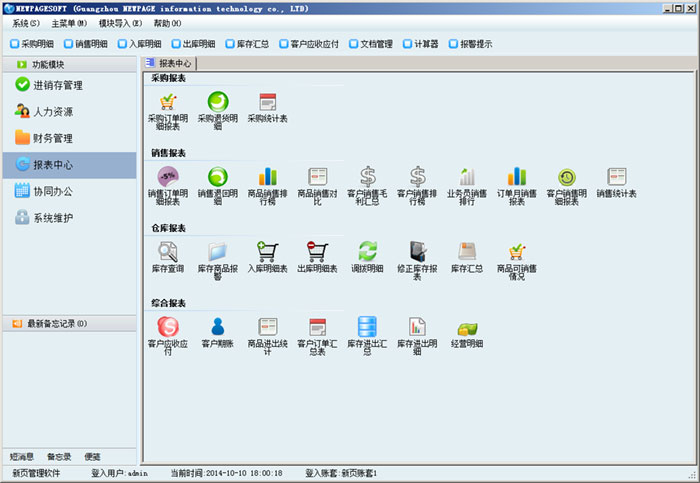This screenshot has height=483, width=700.
Task: Open 文档管理 from the toolbar
Action: click(371, 44)
